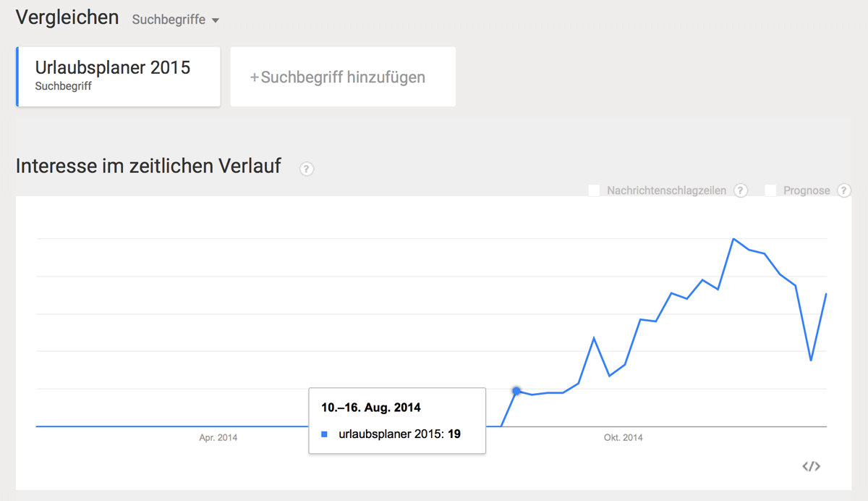Image resolution: width=868 pixels, height=501 pixels.
Task: Select the final data point of the chart
Action: (826, 293)
